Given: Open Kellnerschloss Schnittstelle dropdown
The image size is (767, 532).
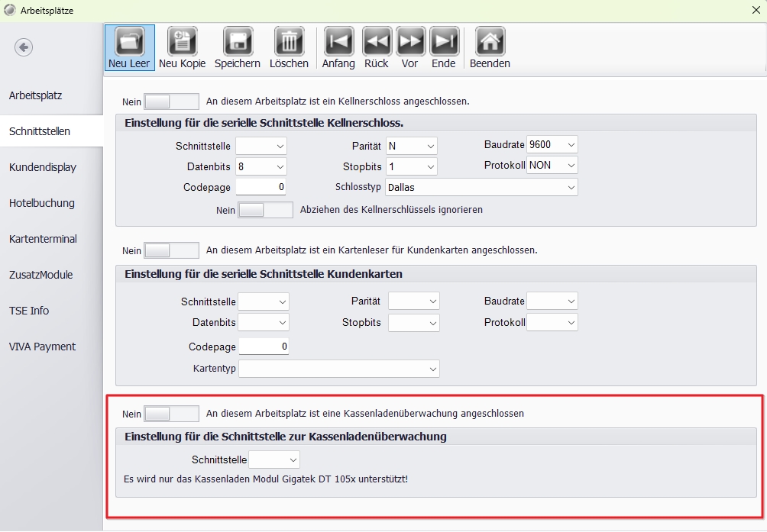Looking at the screenshot, I should click(261, 146).
